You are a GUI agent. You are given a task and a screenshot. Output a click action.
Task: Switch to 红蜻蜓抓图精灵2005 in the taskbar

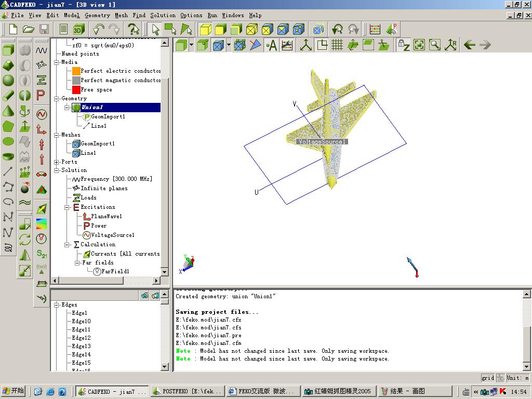coord(339,391)
